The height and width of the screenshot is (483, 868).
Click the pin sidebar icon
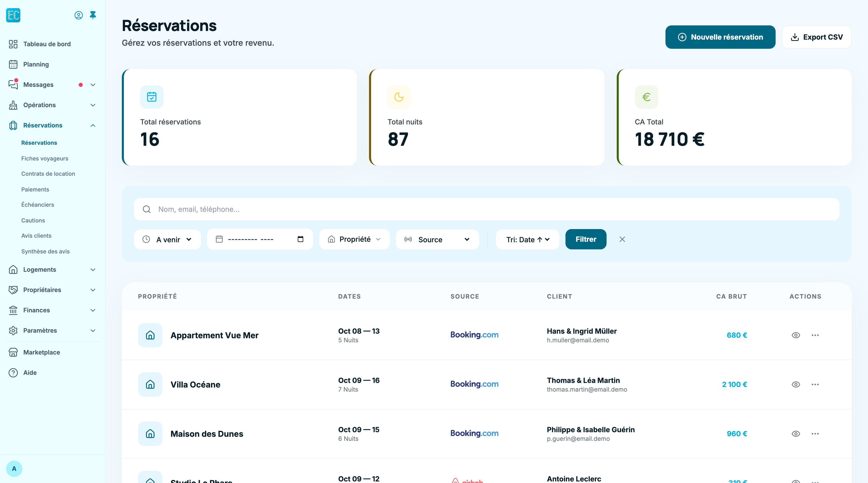(93, 15)
